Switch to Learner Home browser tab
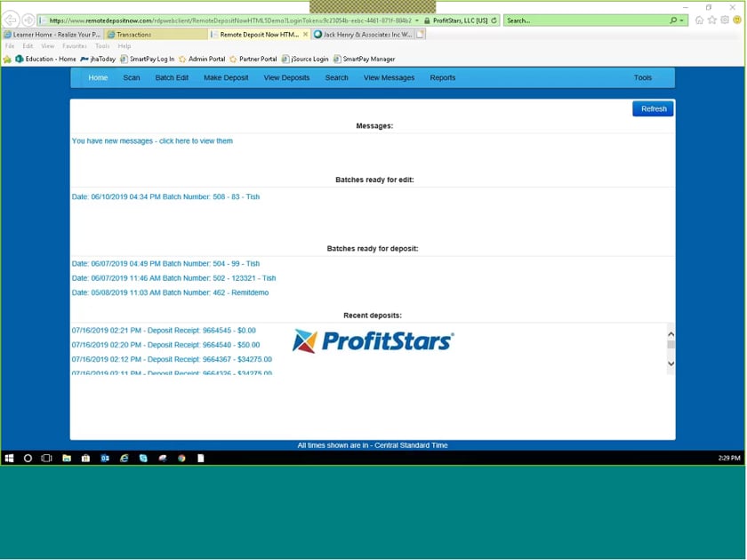The image size is (747, 560). coord(52,35)
